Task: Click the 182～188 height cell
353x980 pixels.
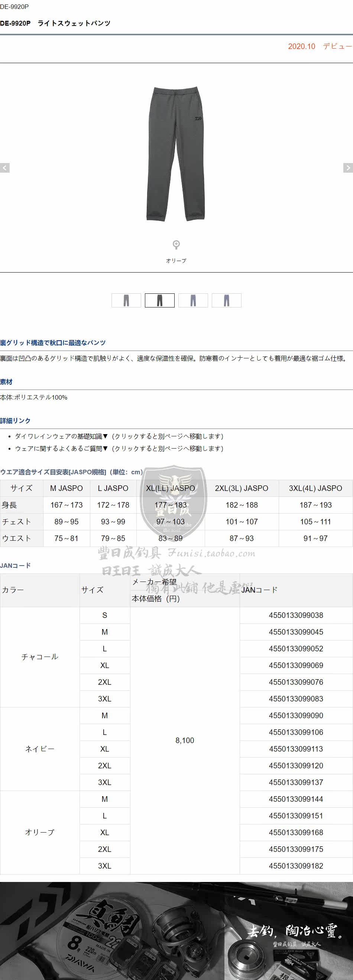Action: coord(242,505)
